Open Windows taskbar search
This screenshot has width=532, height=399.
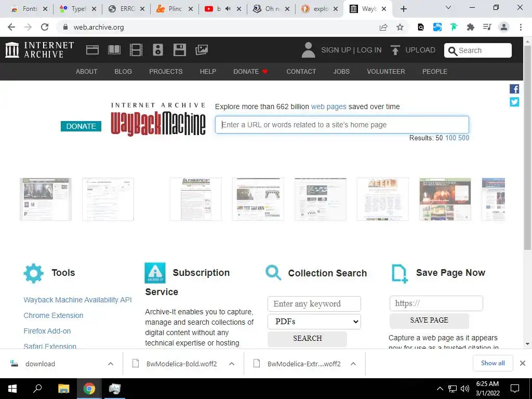point(37,389)
